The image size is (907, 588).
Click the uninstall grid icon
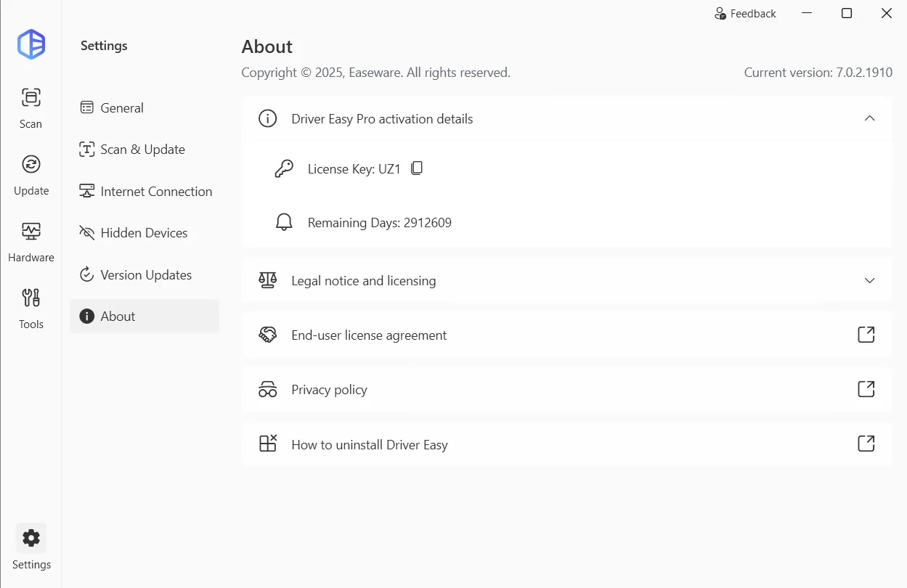pyautogui.click(x=268, y=444)
